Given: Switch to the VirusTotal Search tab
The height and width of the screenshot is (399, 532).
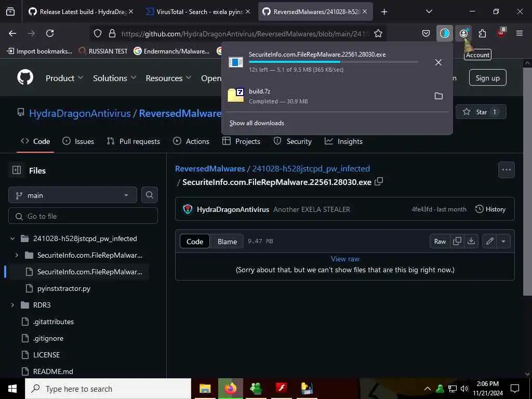Looking at the screenshot, I should point(198,12).
